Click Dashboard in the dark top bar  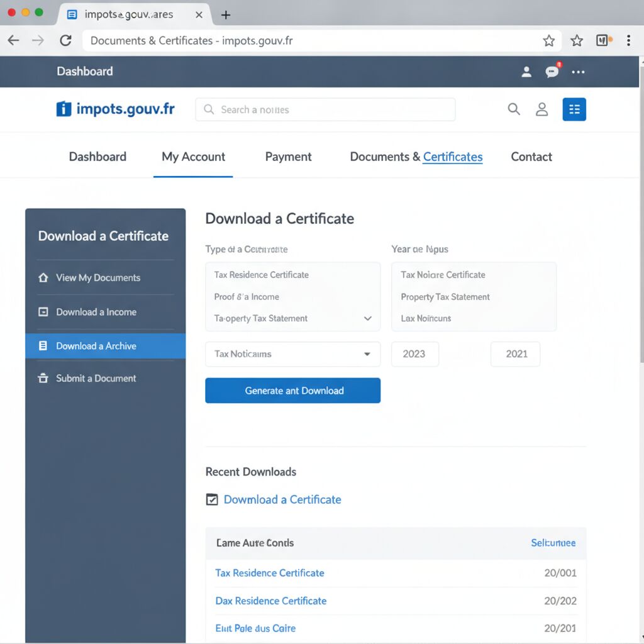85,72
